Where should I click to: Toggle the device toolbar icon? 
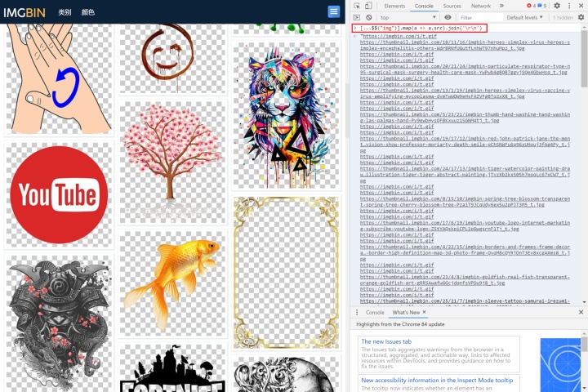point(368,6)
